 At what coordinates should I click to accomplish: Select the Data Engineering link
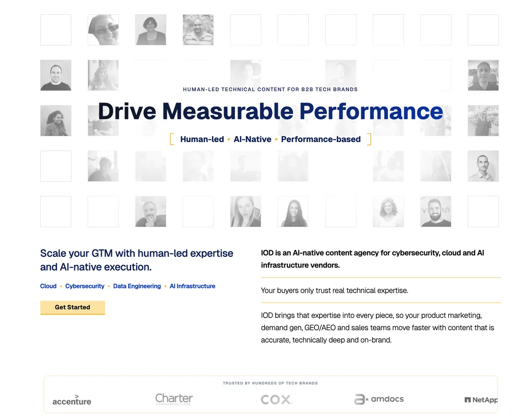137,286
